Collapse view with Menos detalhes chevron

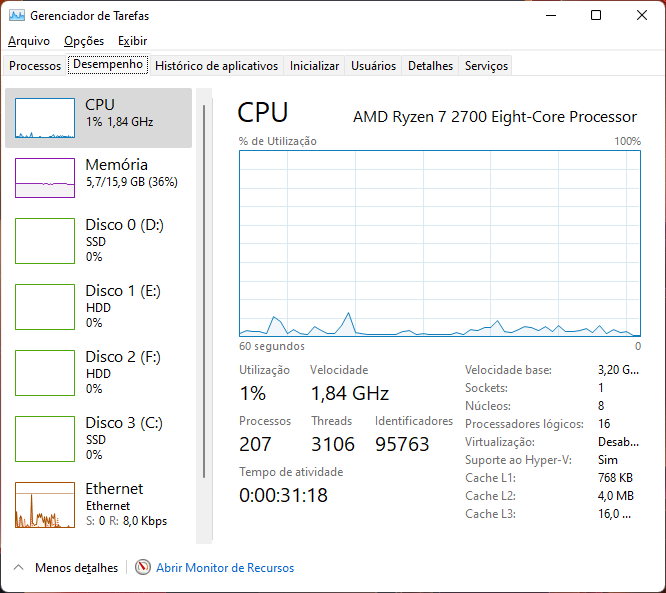pos(18,568)
